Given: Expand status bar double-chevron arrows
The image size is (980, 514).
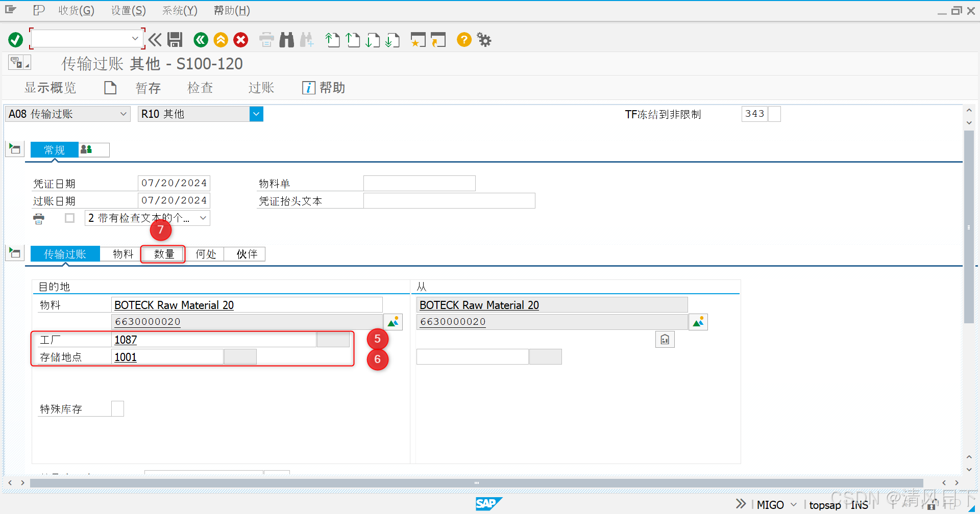Looking at the screenshot, I should tap(741, 504).
